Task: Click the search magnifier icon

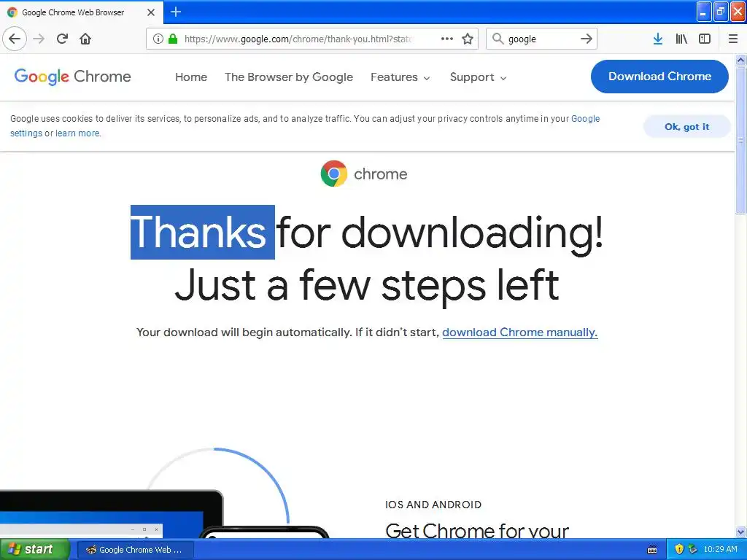Action: click(498, 39)
